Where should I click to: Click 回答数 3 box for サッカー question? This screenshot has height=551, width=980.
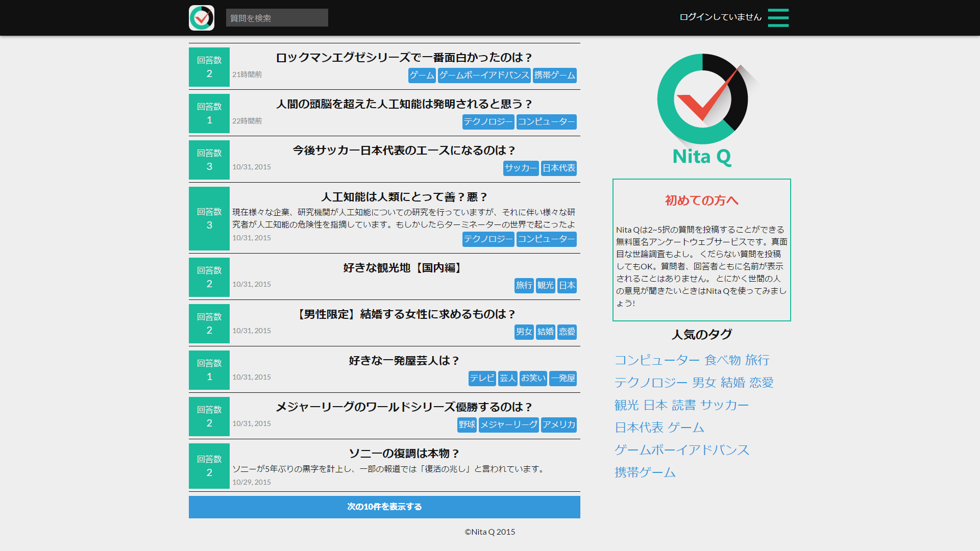tap(209, 160)
